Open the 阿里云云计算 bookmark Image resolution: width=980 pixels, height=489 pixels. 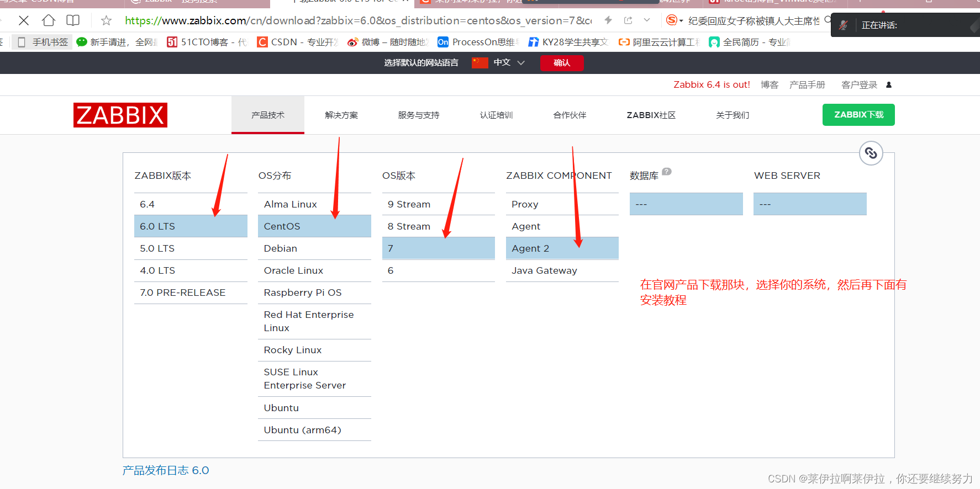pos(659,42)
